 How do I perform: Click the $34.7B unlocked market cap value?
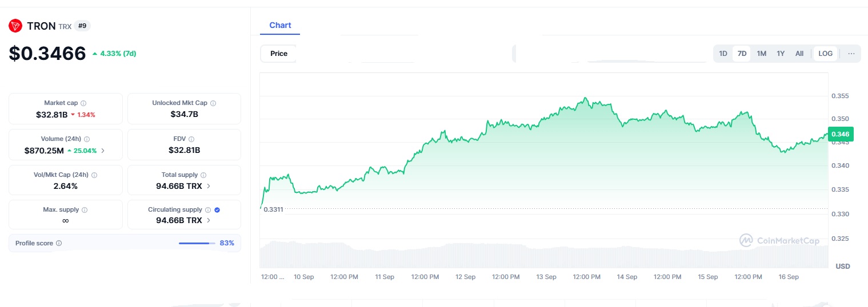pyautogui.click(x=184, y=114)
